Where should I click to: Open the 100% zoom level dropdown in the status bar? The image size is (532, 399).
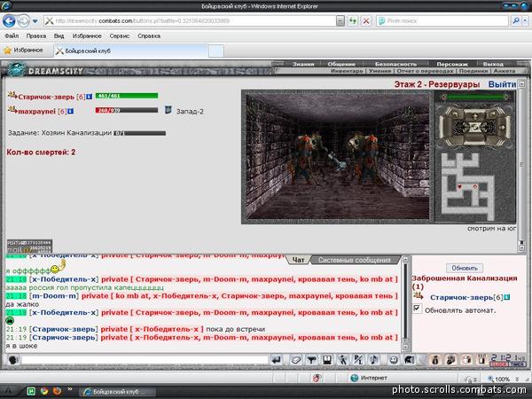(x=517, y=379)
